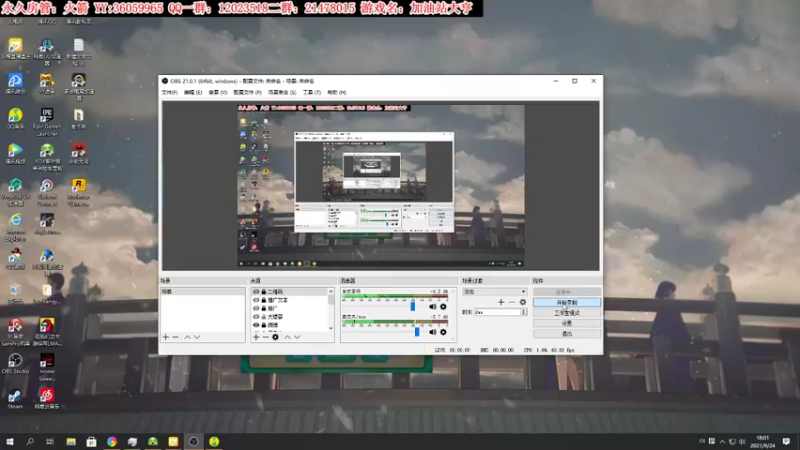The image size is (800, 450).
Task: Remove selected source with minus icon
Action: coord(265,337)
